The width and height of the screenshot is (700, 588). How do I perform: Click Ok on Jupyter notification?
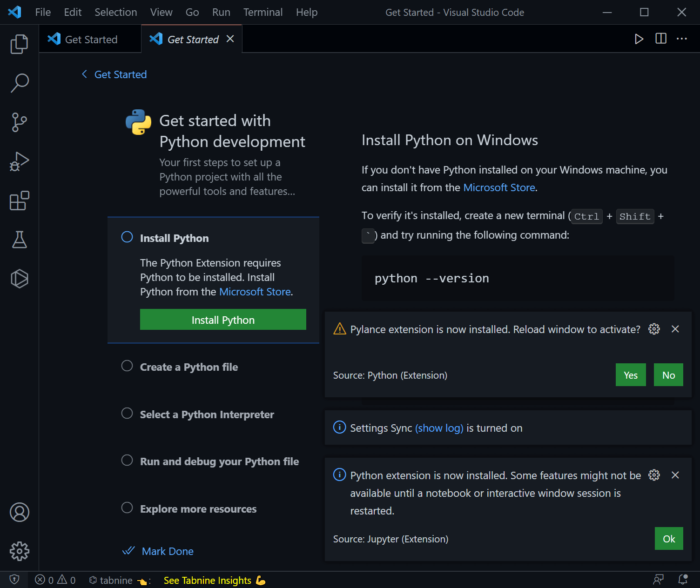click(x=669, y=539)
